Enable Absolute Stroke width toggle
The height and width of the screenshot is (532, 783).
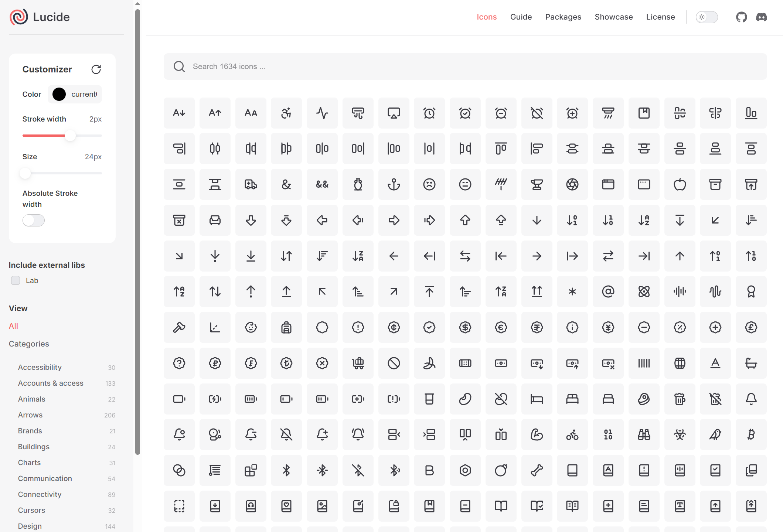[34, 221]
